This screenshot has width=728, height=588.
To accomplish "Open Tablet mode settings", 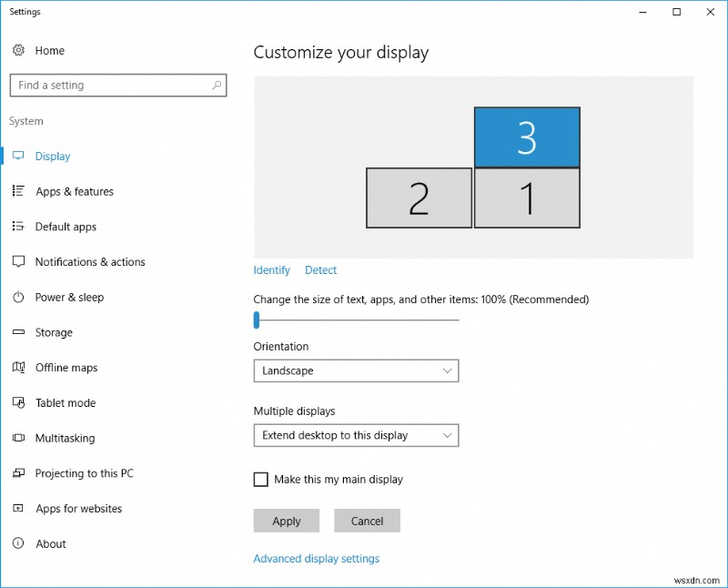I will coord(19,402).
